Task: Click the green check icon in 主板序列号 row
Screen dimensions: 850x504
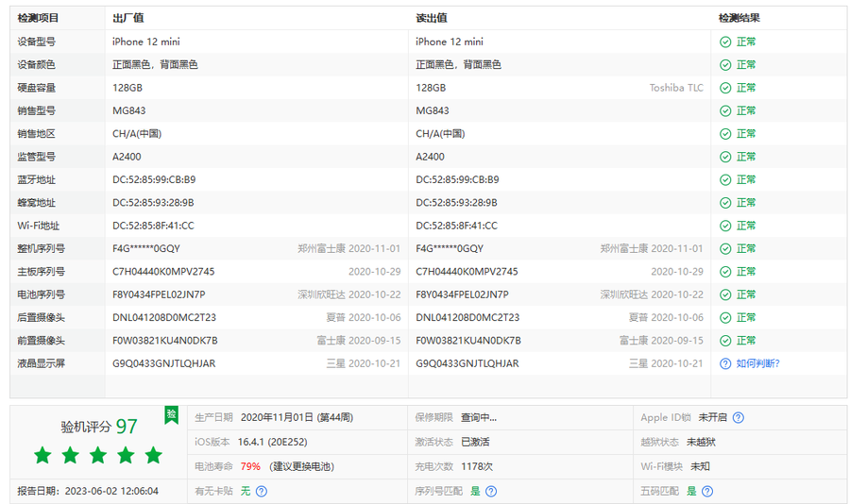Action: click(725, 272)
